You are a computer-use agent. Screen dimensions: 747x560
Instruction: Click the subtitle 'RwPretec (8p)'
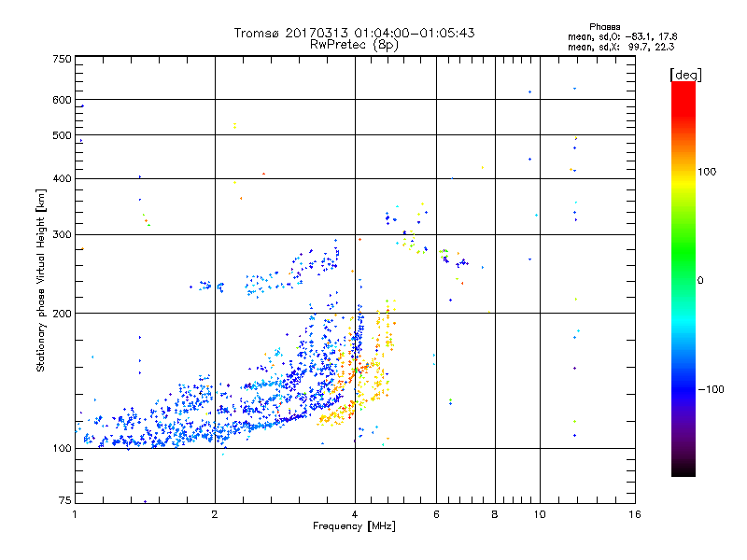tap(354, 45)
